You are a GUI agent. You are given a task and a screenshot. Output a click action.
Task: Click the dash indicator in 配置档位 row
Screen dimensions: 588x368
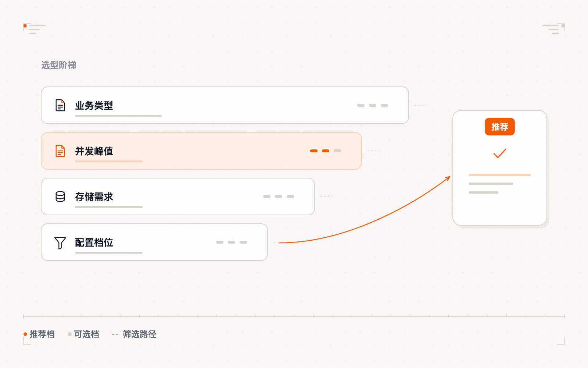(x=232, y=242)
